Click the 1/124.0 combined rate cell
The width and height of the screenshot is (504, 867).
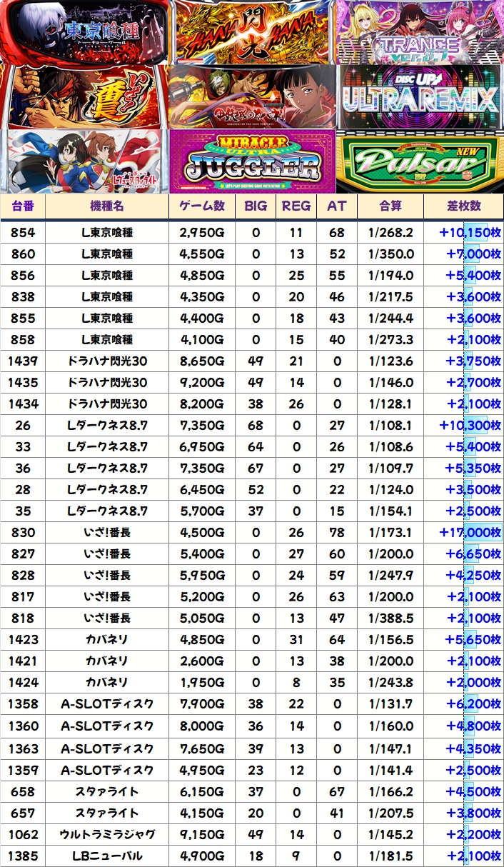[x=390, y=489]
